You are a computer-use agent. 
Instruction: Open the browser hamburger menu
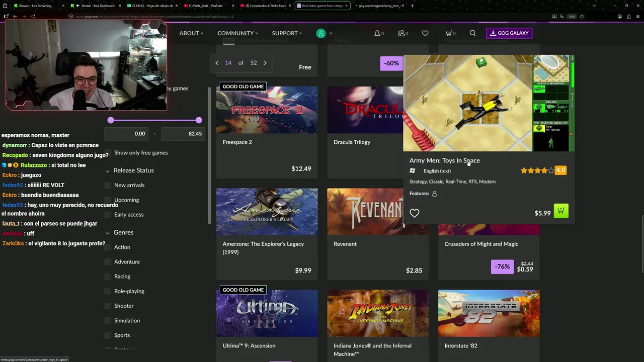637,16
